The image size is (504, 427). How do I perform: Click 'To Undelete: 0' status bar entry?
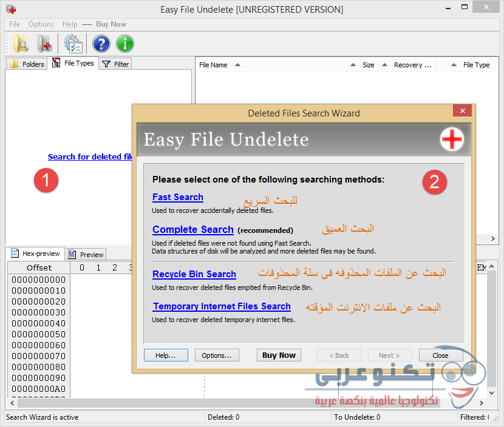[357, 417]
